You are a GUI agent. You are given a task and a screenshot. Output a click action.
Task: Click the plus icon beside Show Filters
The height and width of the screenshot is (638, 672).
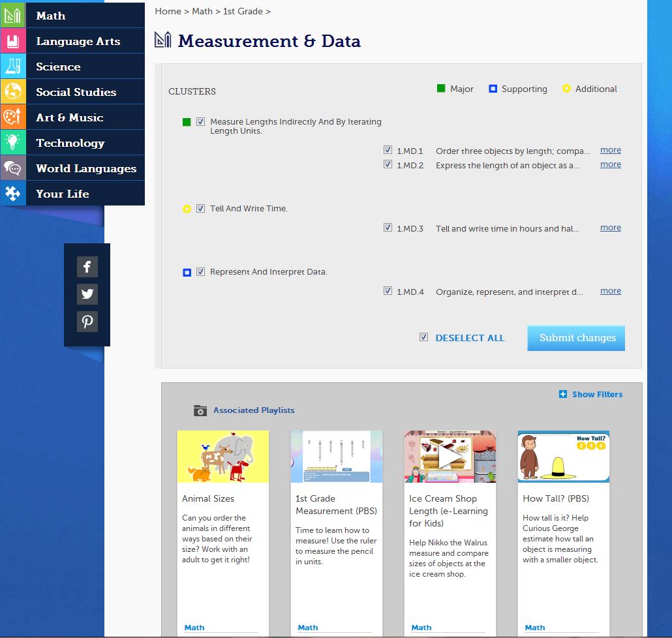(562, 394)
